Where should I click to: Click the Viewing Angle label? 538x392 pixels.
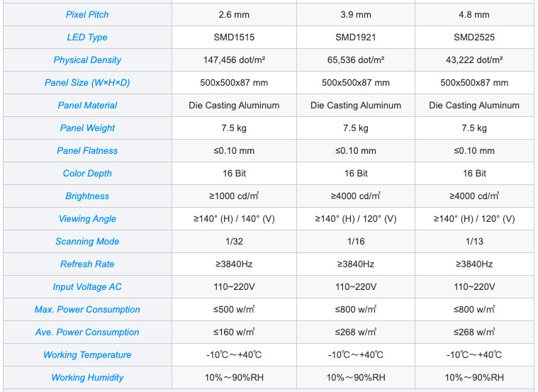tap(87, 218)
